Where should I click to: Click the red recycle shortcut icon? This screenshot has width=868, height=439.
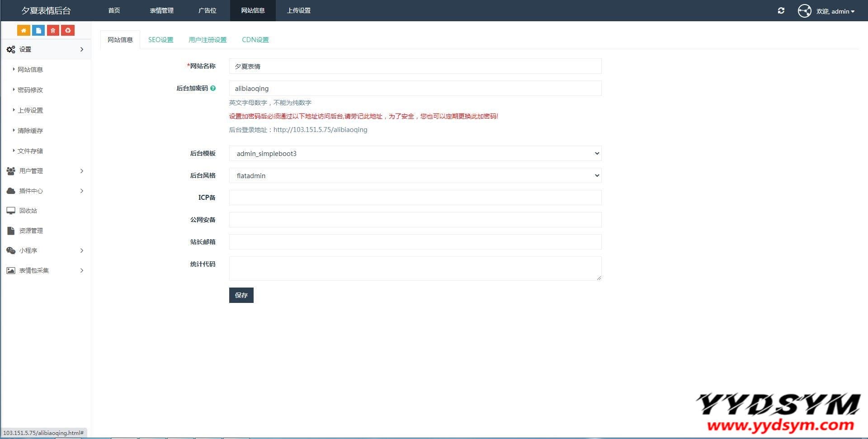click(x=68, y=30)
